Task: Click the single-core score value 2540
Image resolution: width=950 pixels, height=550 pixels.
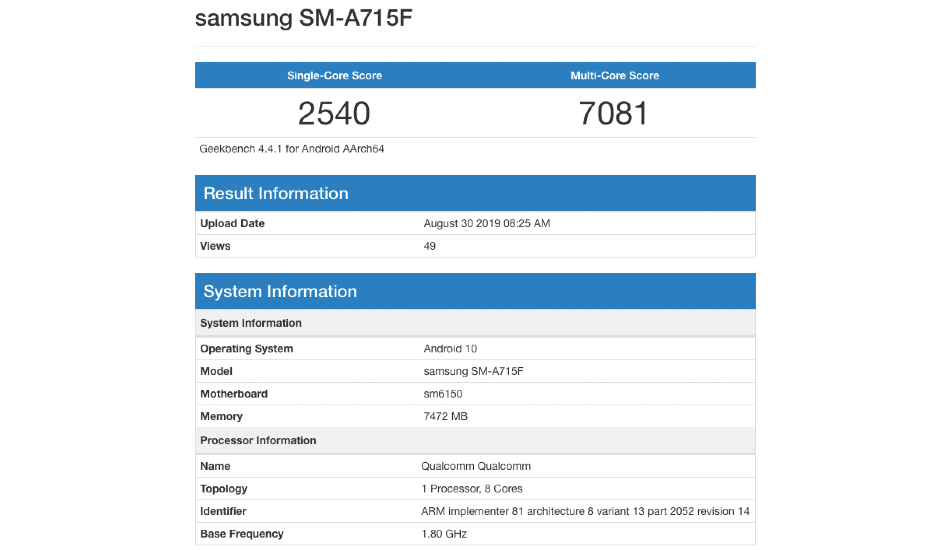Action: point(334,113)
